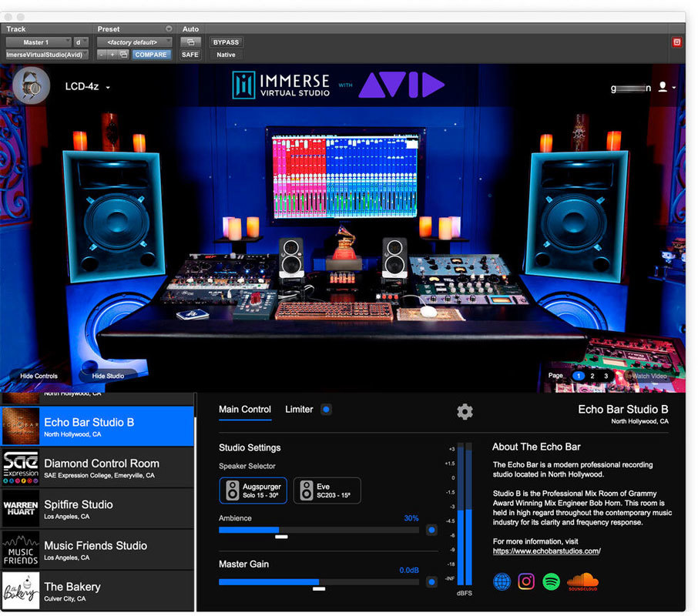The width and height of the screenshot is (698, 616).
Task: Expand the LCD-4z headphone dropdown
Action: pos(86,88)
